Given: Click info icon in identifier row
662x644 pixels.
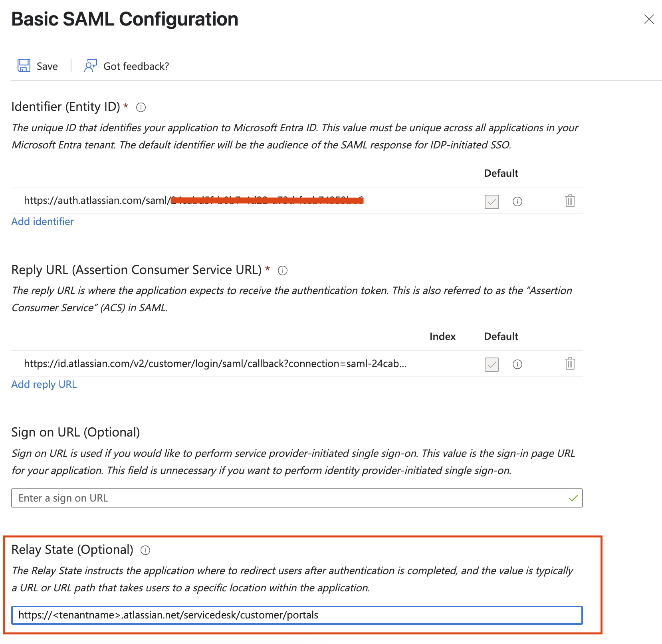Looking at the screenshot, I should 517,201.
